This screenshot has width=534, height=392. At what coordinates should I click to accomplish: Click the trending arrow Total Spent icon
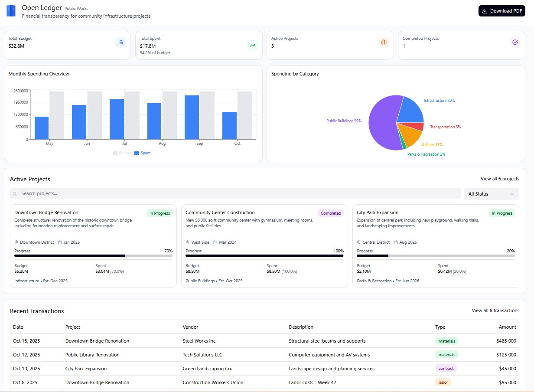click(x=252, y=45)
